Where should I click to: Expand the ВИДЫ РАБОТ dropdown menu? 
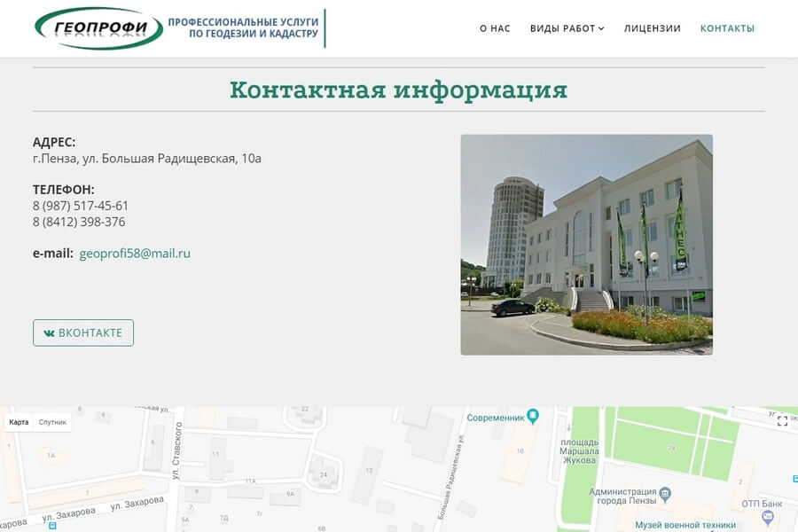point(567,28)
